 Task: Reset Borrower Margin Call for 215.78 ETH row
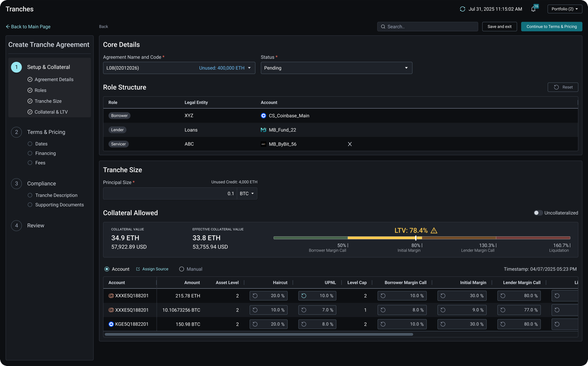(x=383, y=296)
